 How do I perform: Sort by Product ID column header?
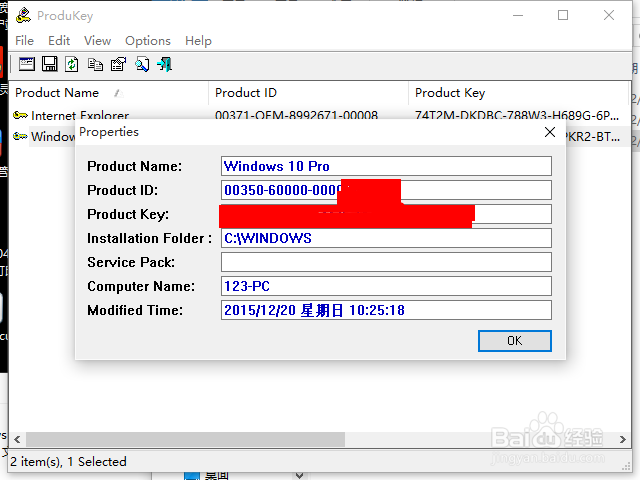[309, 93]
